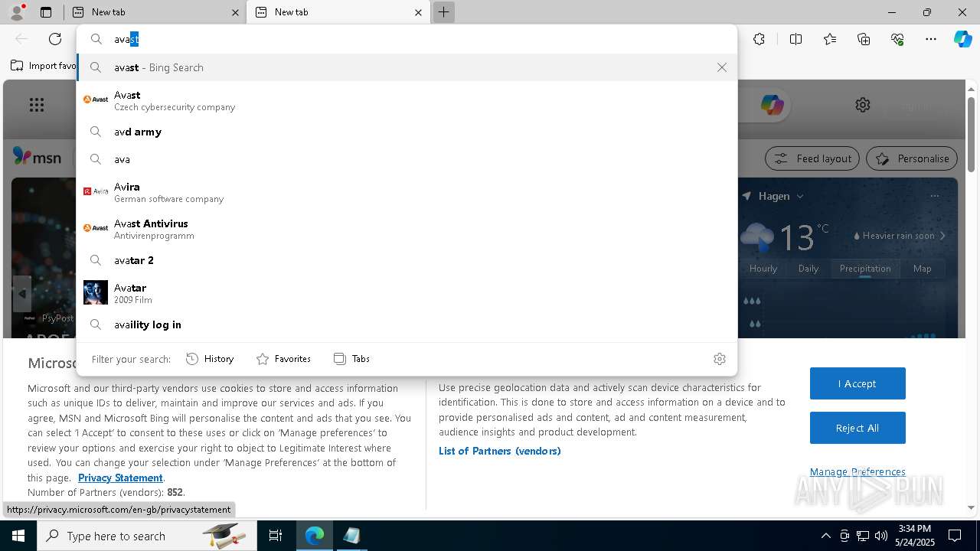Expand the Heavier rain soon alert
Image resolution: width=980 pixels, height=551 pixels.
pos(900,236)
